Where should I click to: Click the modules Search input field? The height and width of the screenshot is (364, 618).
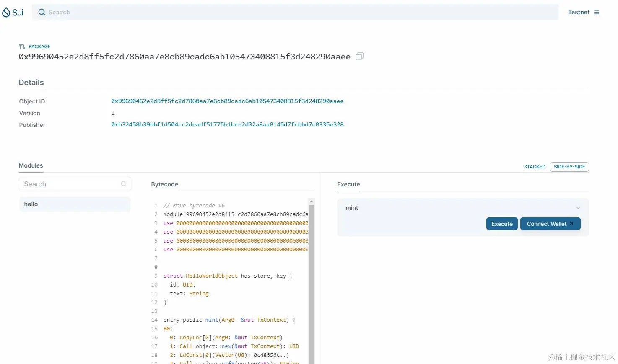click(71, 184)
